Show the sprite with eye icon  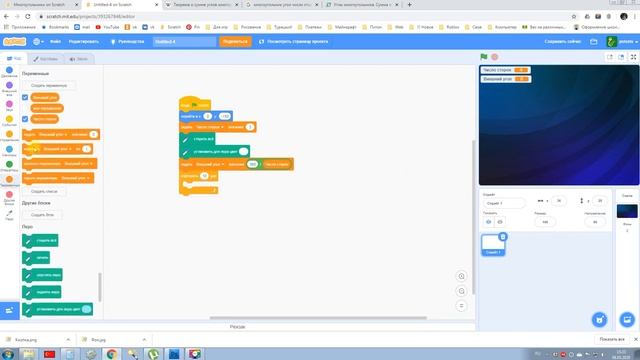click(489, 222)
